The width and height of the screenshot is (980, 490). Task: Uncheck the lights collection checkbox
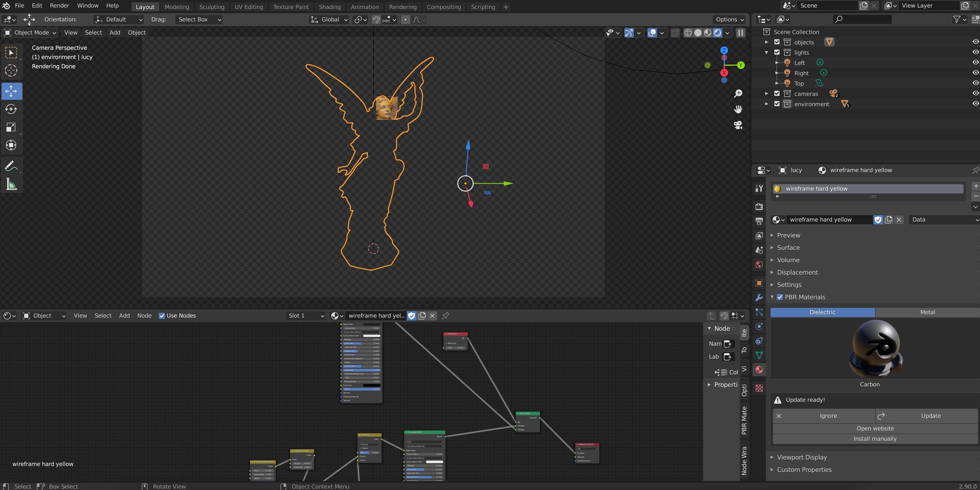[777, 52]
